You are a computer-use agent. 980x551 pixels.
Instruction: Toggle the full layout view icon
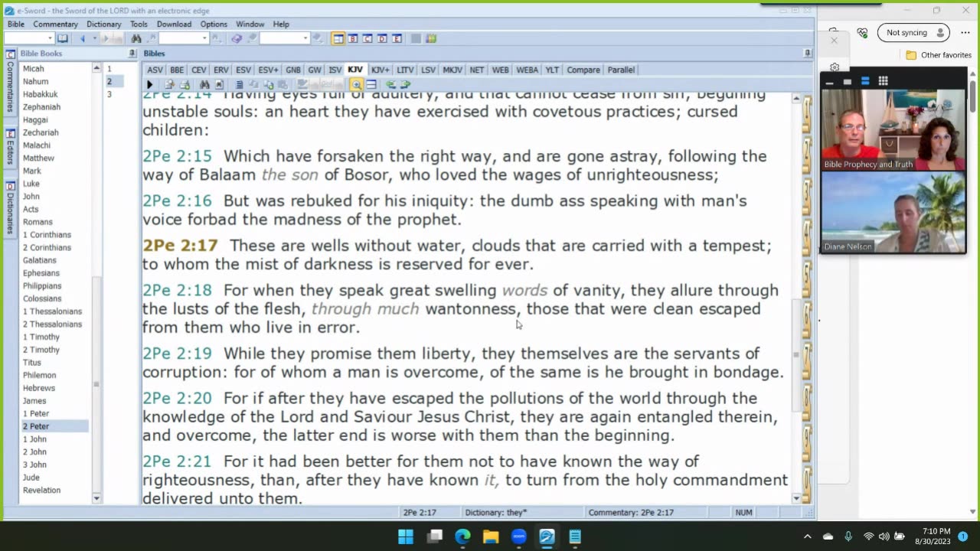point(338,38)
